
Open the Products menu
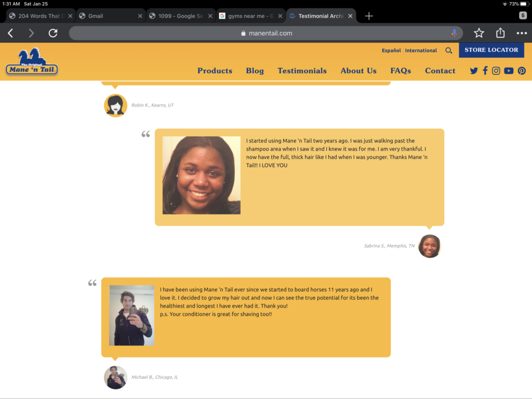point(215,71)
